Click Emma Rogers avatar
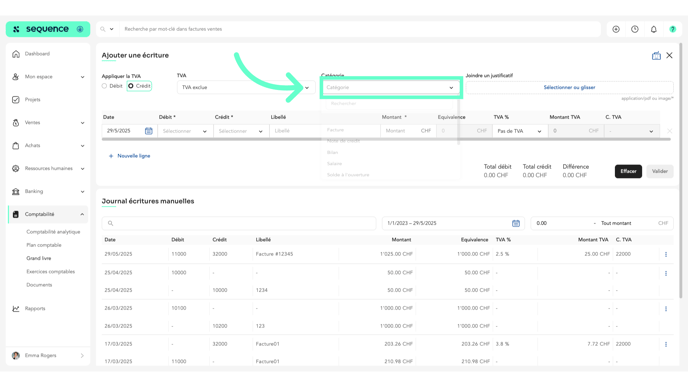This screenshot has width=688, height=387. coord(16,355)
